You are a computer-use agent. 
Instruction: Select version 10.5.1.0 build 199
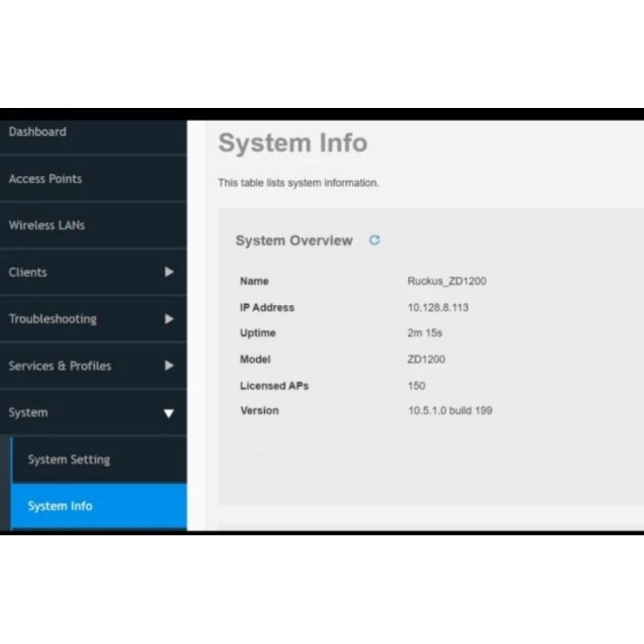(x=450, y=411)
